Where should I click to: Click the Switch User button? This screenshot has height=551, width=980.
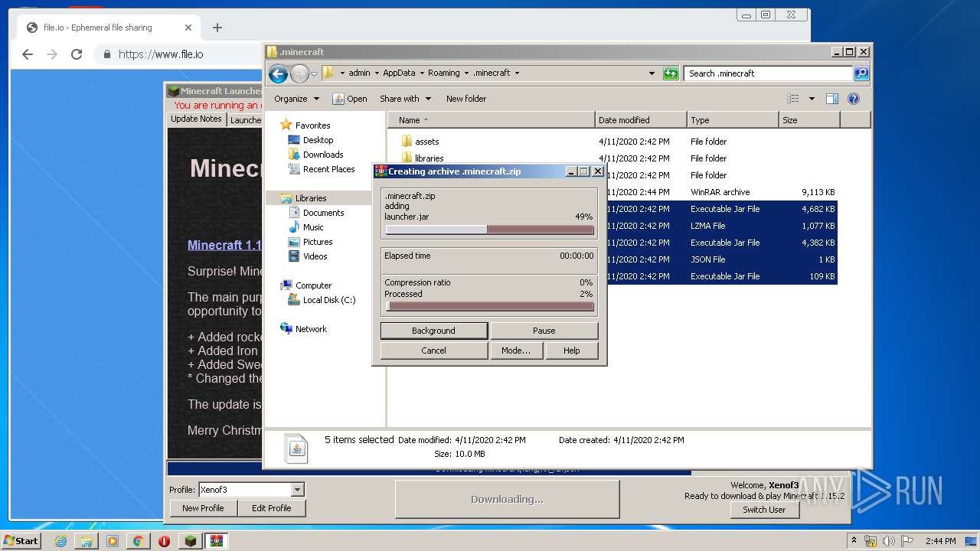(764, 510)
